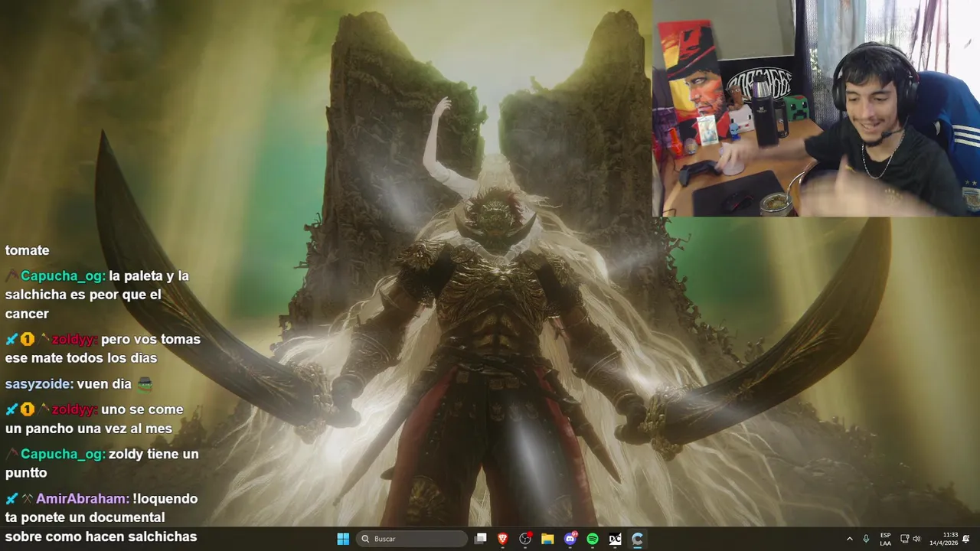The image size is (980, 551).
Task: Open ESP LAA language switcher
Action: (885, 539)
